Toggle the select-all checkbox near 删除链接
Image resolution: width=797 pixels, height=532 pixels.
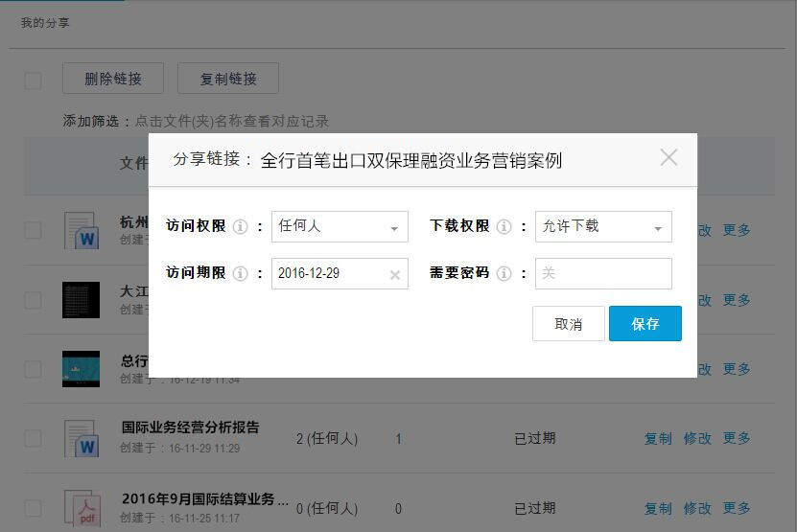[33, 80]
